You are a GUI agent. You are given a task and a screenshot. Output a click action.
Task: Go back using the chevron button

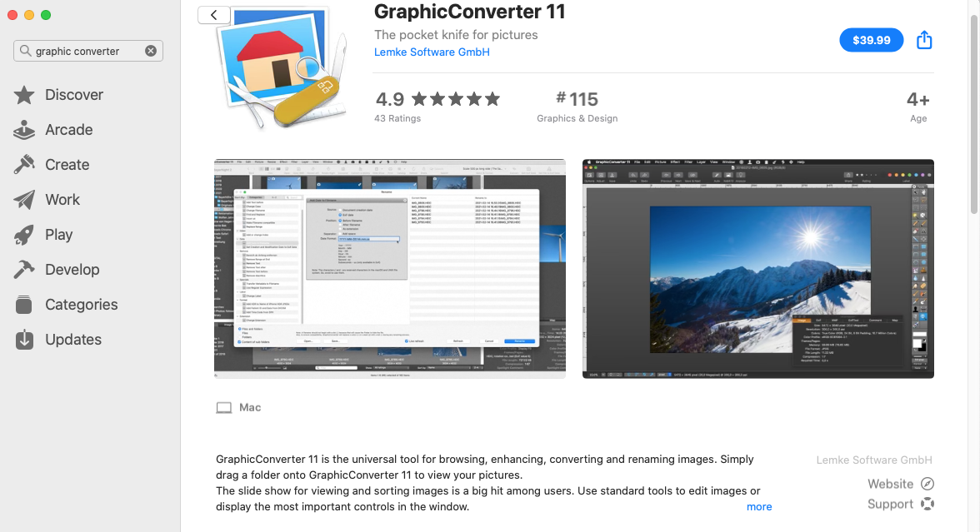tap(213, 15)
